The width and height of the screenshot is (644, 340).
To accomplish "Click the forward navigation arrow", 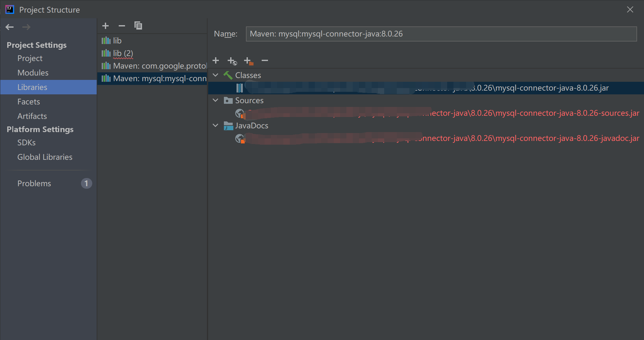I will pyautogui.click(x=26, y=27).
